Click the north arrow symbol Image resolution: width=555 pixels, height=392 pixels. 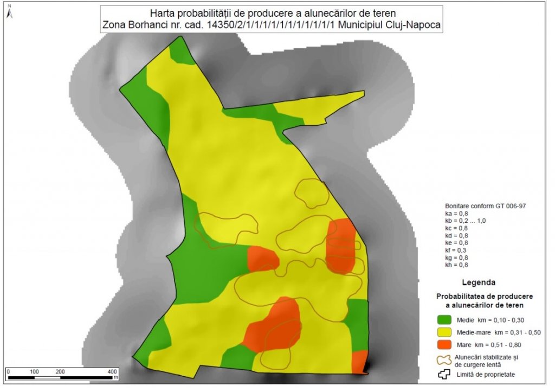[x=9, y=12]
